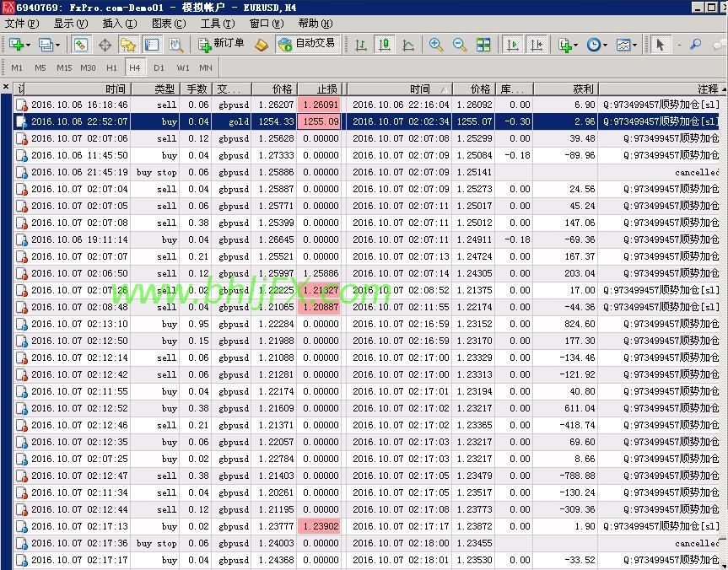Zoom in on the chart
The image size is (728, 570).
pos(435,45)
